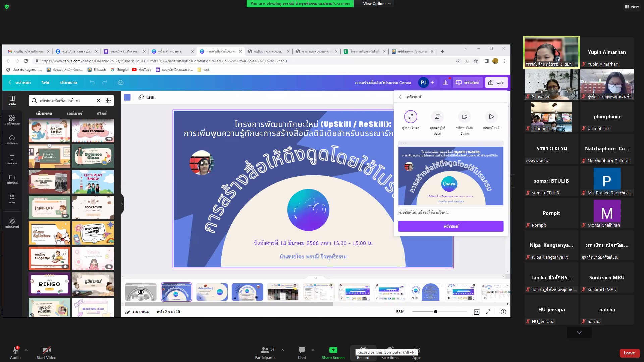Viewport: 644px width, 362px height.
Task: Open the Canva help question icon
Action: click(503, 312)
